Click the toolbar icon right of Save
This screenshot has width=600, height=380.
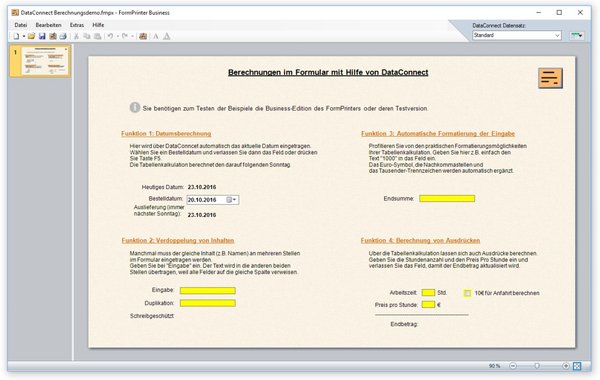point(53,36)
